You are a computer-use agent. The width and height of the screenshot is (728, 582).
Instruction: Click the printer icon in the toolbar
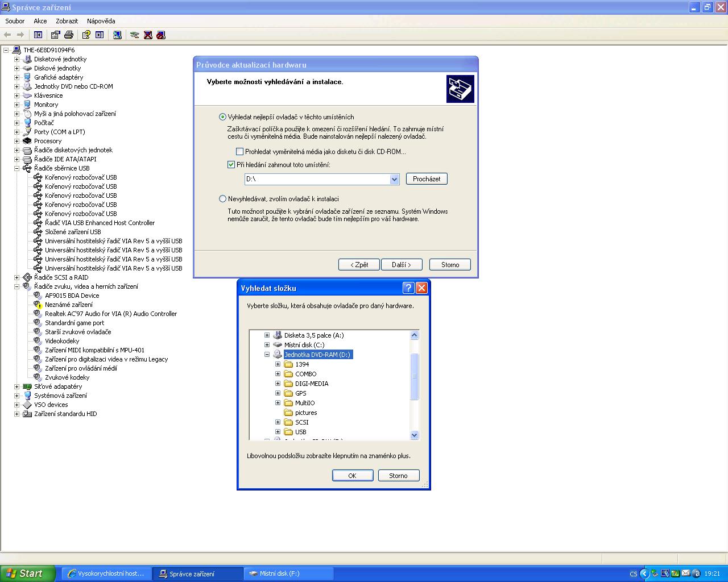(69, 35)
